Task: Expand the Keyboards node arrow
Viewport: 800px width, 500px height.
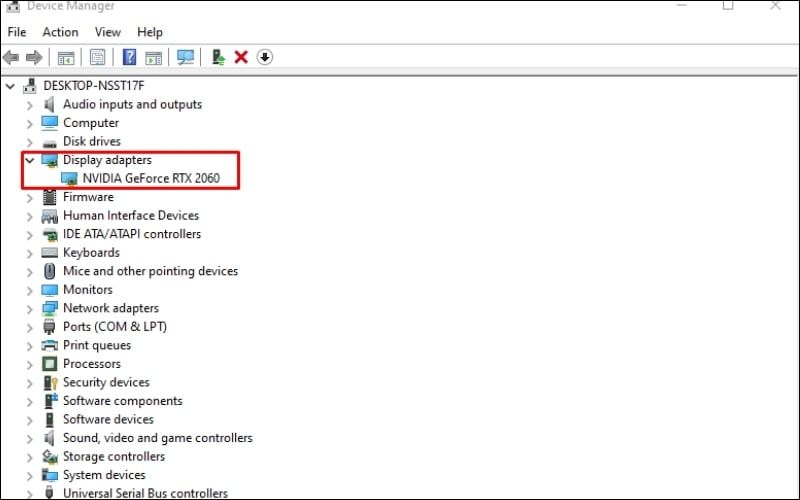Action: pyautogui.click(x=30, y=254)
